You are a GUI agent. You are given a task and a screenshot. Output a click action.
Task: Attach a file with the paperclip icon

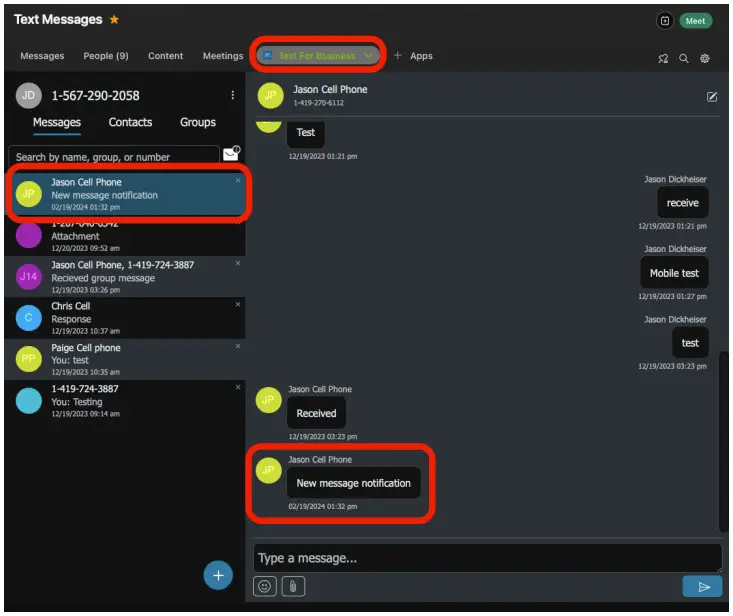(x=293, y=587)
